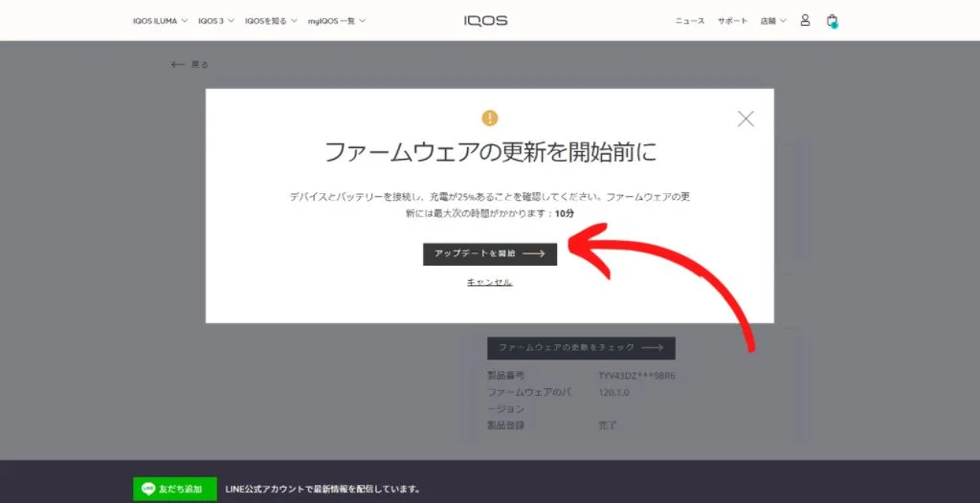This screenshot has width=980, height=503.
Task: Click the bold 10分 duration text
Action: [565, 213]
